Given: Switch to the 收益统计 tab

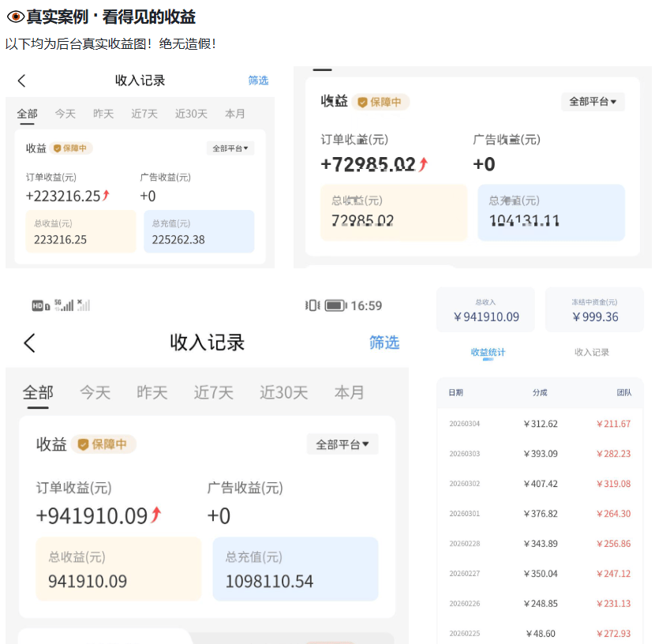Looking at the screenshot, I should pos(488,353).
